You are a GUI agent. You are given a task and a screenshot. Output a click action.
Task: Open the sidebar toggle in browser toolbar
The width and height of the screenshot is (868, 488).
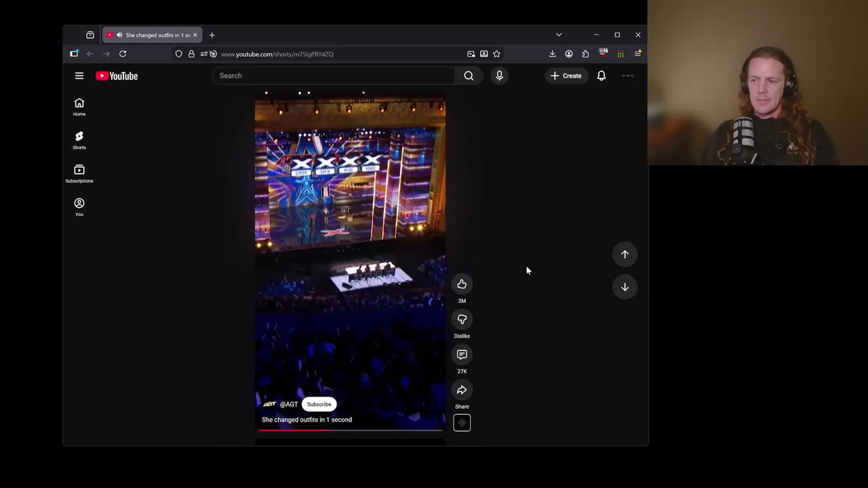(x=74, y=54)
